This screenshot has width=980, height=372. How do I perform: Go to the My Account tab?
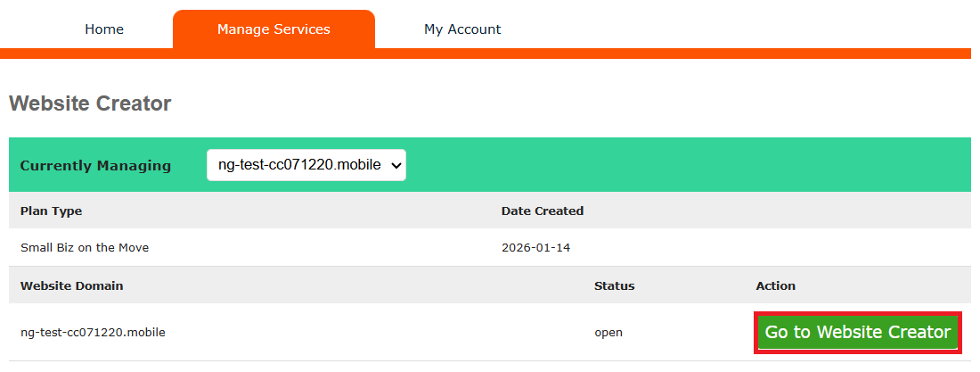tap(462, 29)
